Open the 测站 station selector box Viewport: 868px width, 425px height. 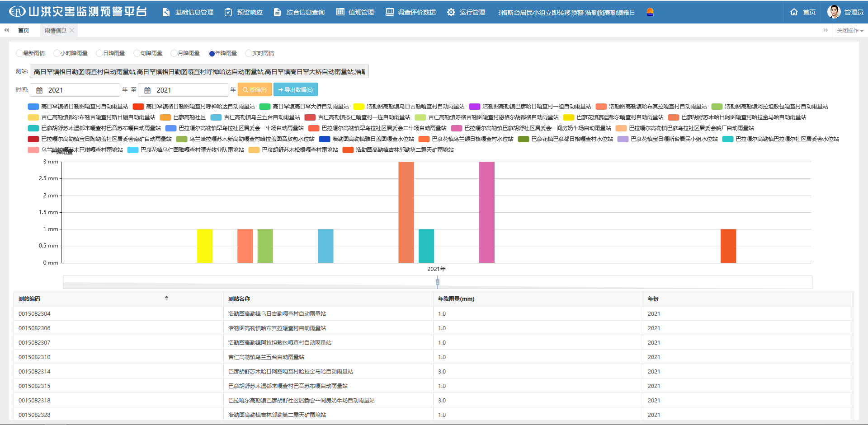(199, 72)
